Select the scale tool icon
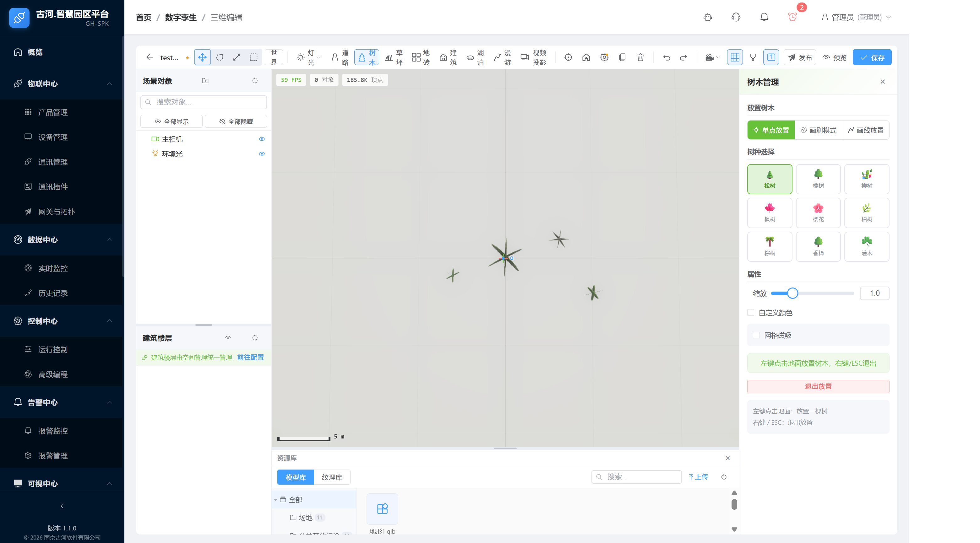Image resolution: width=980 pixels, height=543 pixels. [x=237, y=57]
